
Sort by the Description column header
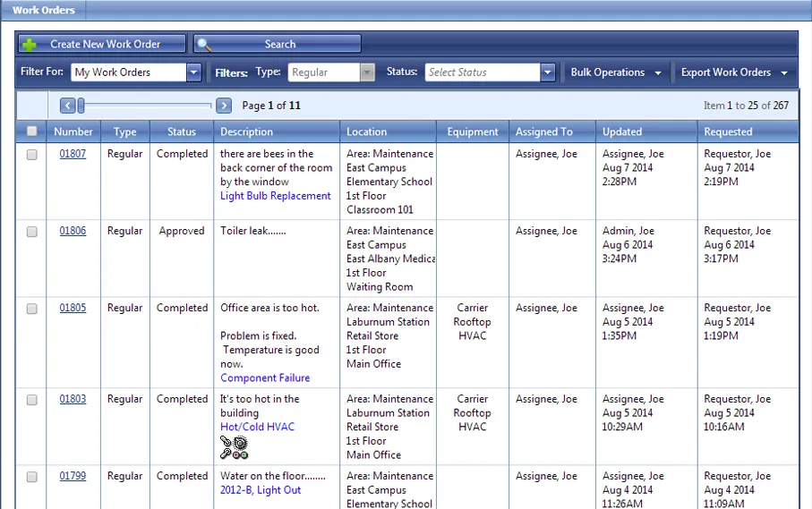277,131
